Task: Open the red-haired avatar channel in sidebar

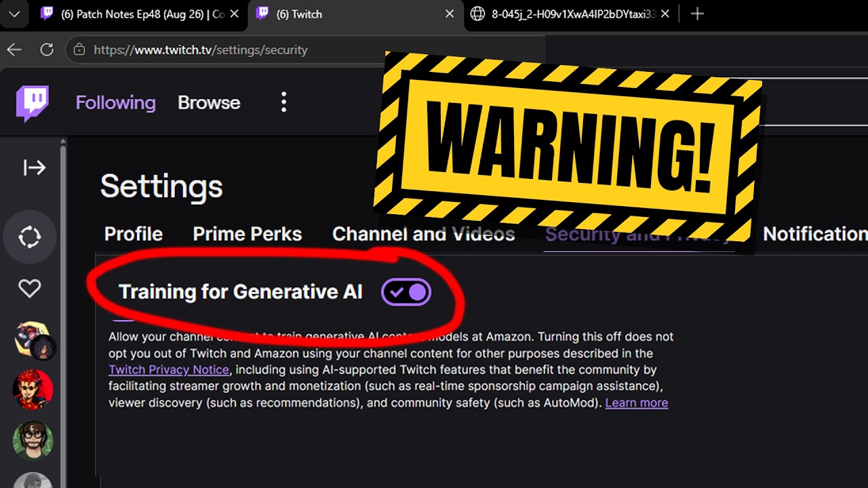Action: (x=33, y=390)
